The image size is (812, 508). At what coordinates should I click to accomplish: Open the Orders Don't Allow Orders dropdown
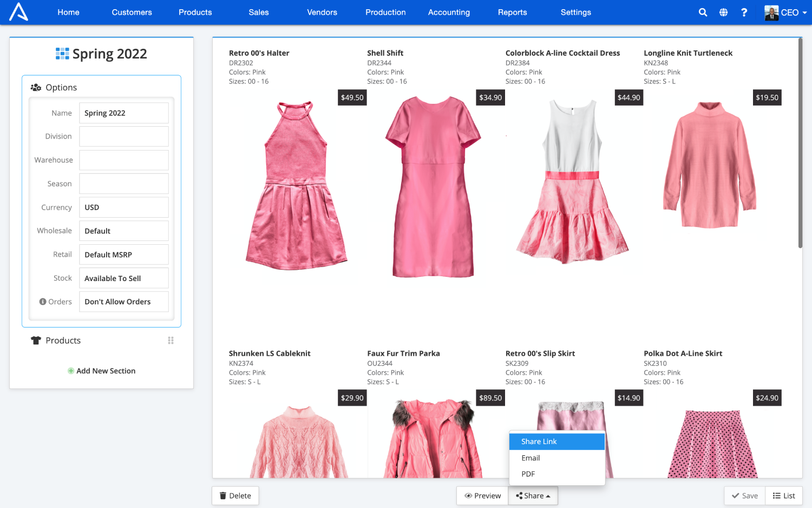124,302
